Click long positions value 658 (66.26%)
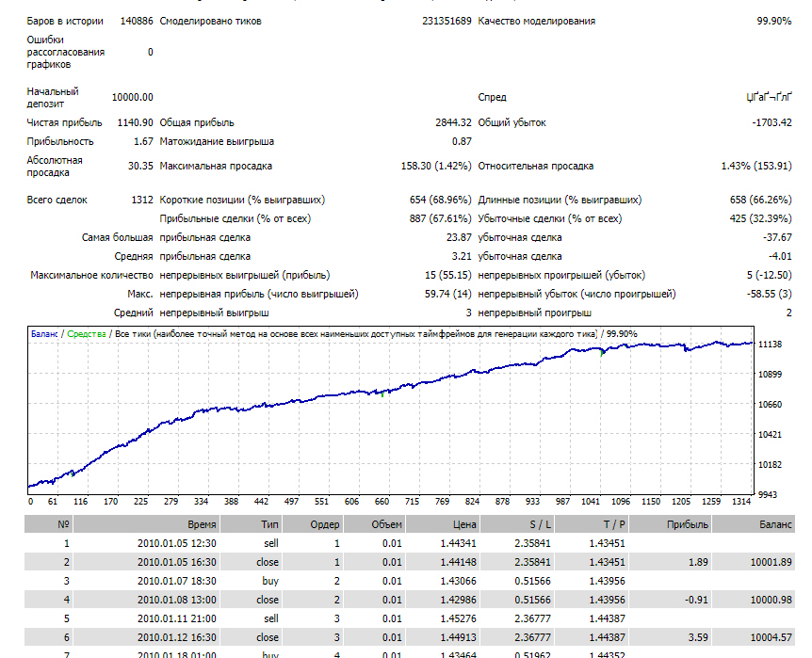The height and width of the screenshot is (658, 812). click(761, 200)
